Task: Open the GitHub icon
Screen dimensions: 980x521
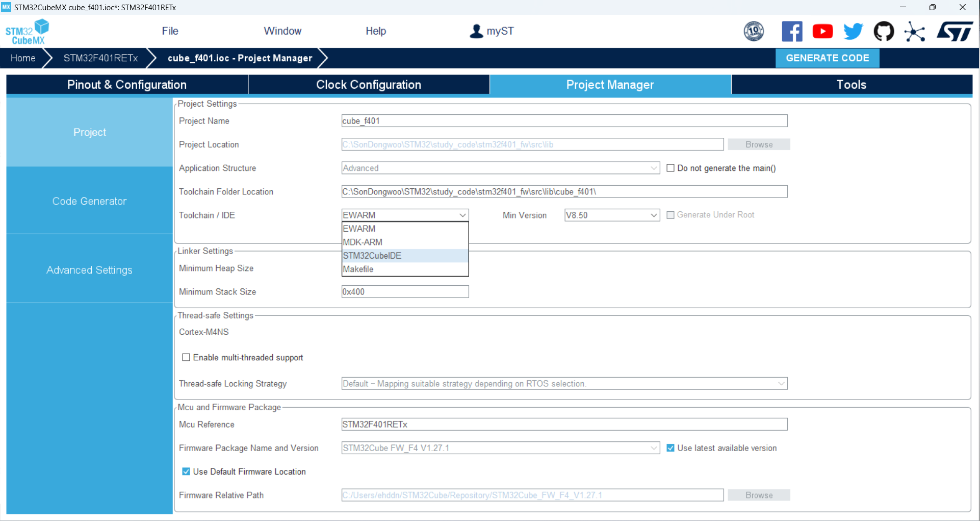Action: click(x=884, y=31)
